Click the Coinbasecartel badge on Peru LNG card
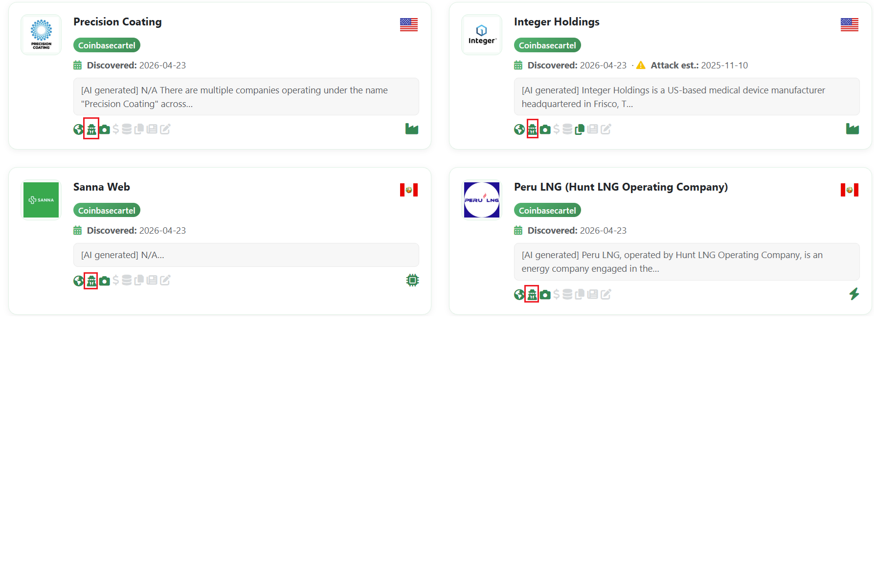Viewport: 874px width, 588px height. pos(547,211)
